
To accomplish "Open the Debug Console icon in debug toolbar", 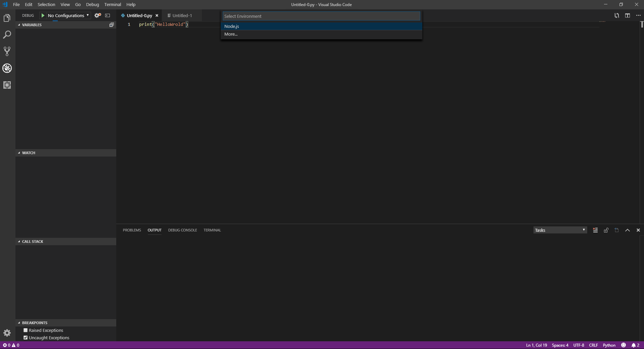I will [x=108, y=15].
